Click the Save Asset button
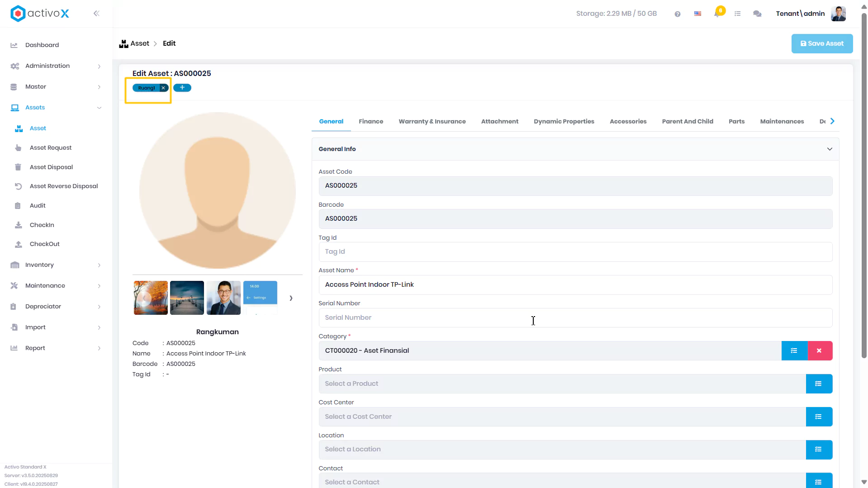The width and height of the screenshot is (868, 488). click(822, 43)
